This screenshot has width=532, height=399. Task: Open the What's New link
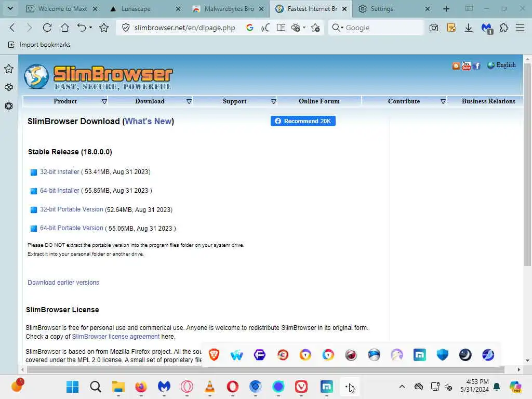click(x=148, y=121)
